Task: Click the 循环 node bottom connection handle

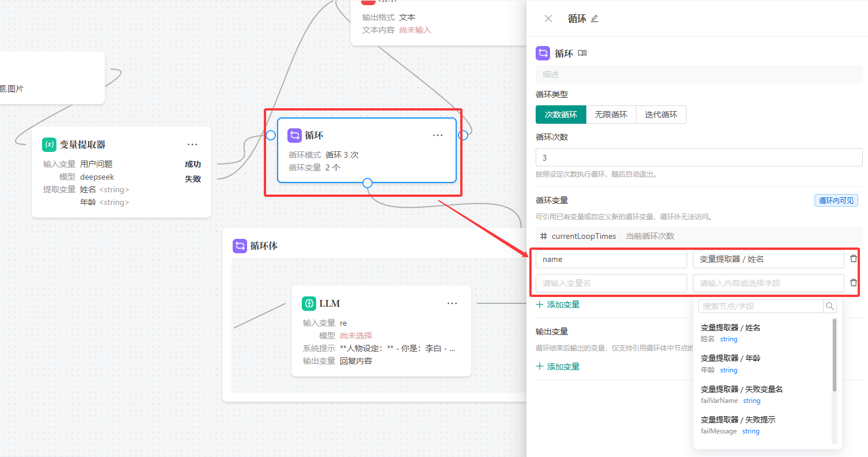Action: (367, 183)
